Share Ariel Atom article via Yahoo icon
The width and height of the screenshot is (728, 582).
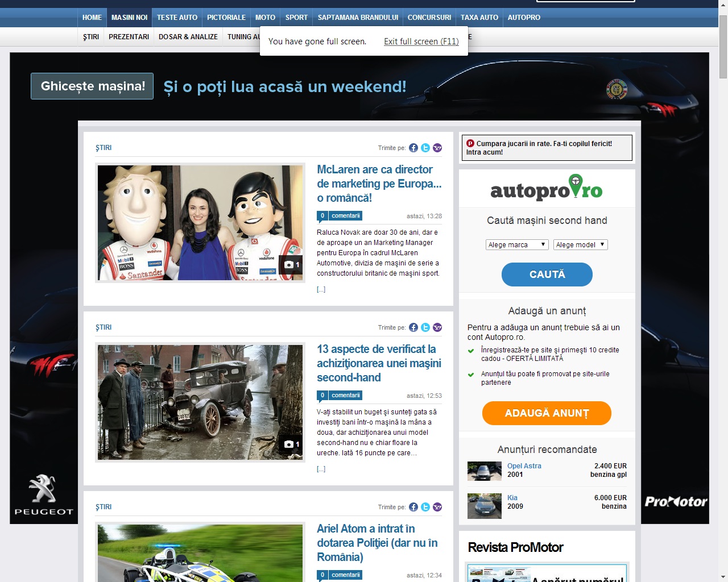point(437,507)
